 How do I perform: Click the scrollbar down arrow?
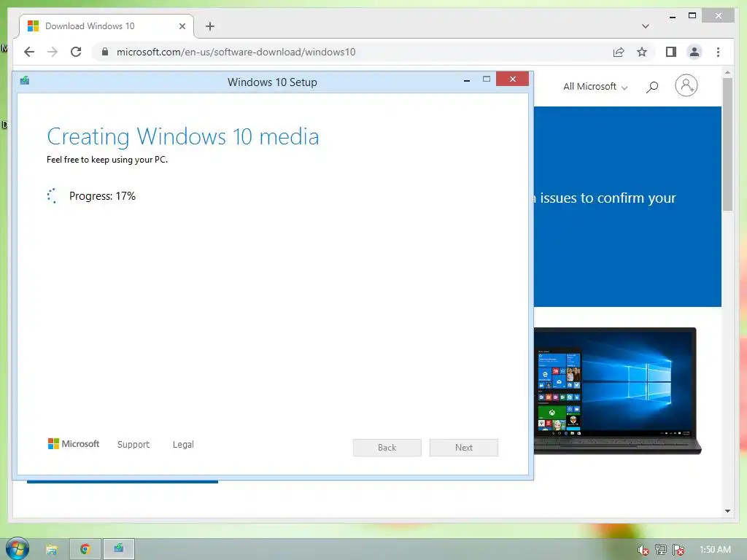tap(727, 511)
